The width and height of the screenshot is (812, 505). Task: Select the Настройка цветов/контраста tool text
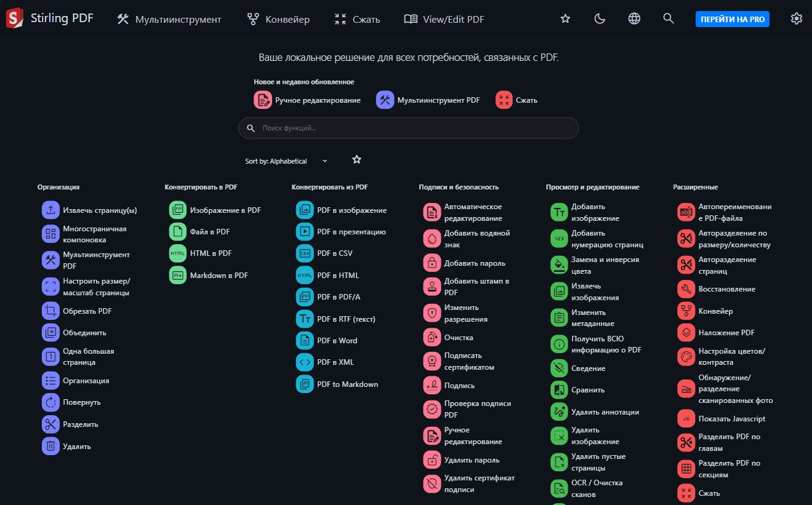pos(732,357)
